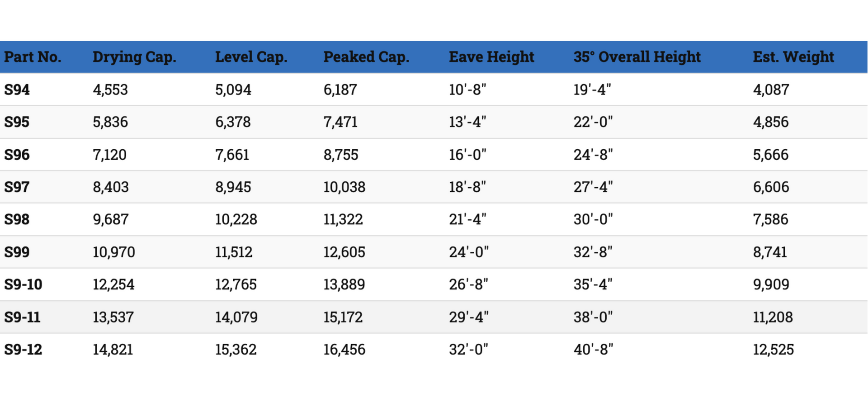Click the Est. Weight column header
Screen dimensions: 868x407
coord(793,57)
